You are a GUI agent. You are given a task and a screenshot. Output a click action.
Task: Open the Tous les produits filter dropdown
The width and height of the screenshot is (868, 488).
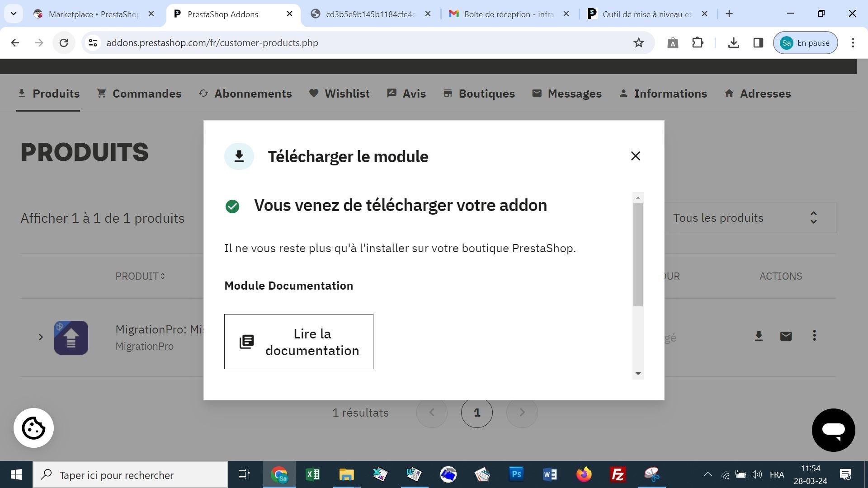746,218
